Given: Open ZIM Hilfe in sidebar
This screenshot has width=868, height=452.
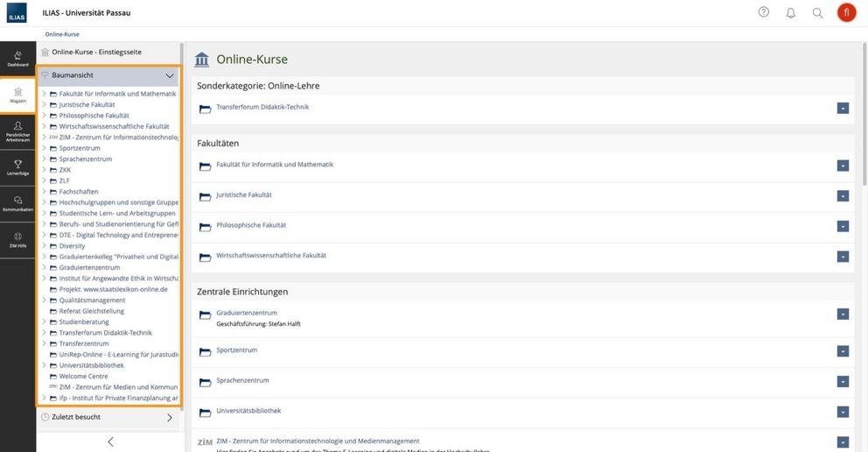Looking at the screenshot, I should [x=17, y=240].
